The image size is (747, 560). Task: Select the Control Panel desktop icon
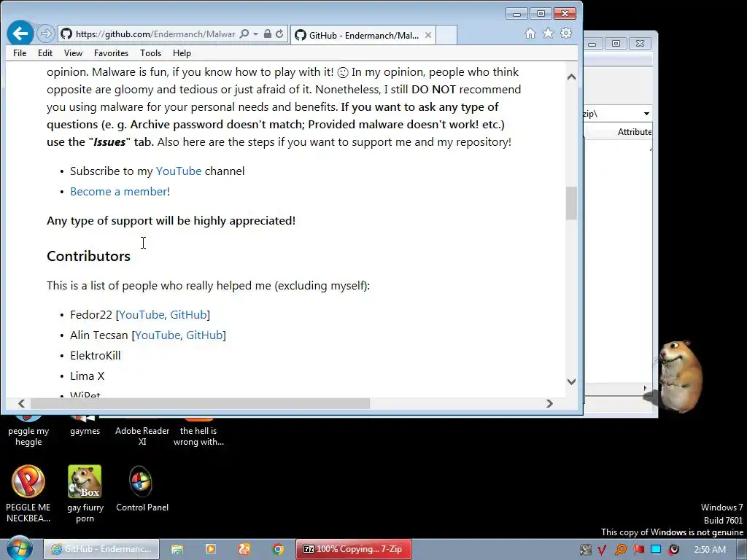142,489
